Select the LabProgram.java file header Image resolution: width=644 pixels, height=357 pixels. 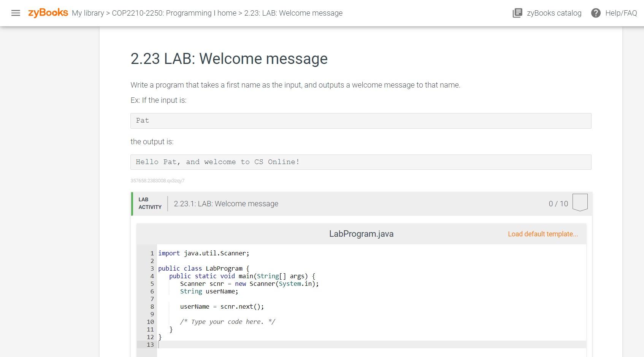tap(361, 234)
